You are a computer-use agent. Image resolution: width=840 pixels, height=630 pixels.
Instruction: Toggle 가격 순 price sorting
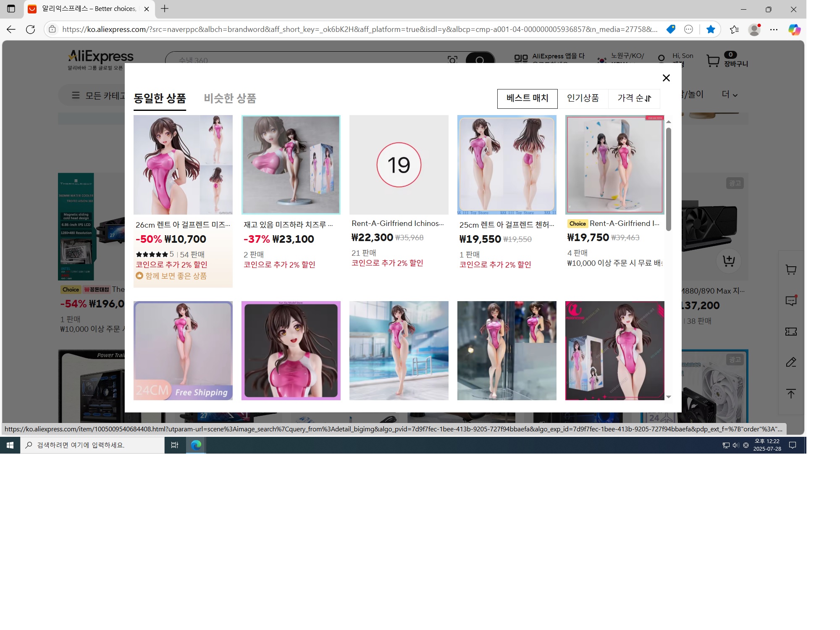pos(634,98)
